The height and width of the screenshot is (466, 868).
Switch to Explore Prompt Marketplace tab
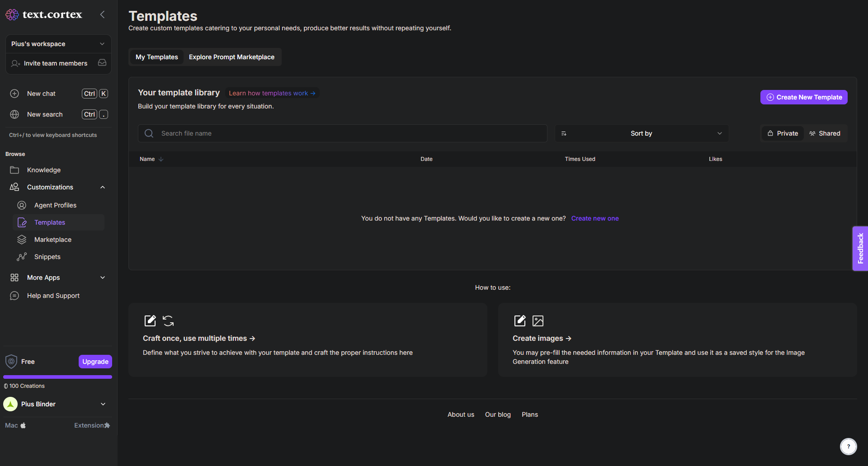click(x=231, y=57)
